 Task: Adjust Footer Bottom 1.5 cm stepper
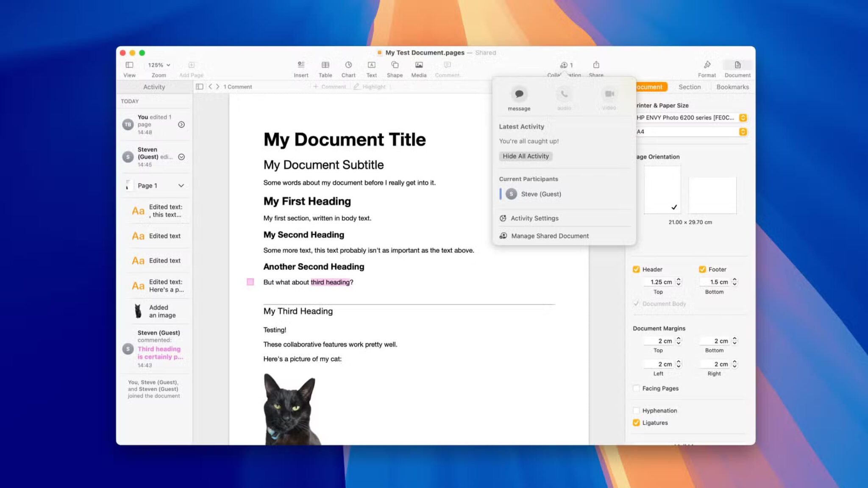pyautogui.click(x=734, y=282)
